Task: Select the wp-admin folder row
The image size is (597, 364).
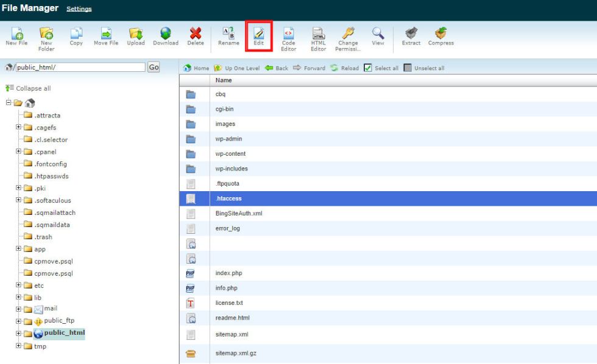Action: [388, 139]
